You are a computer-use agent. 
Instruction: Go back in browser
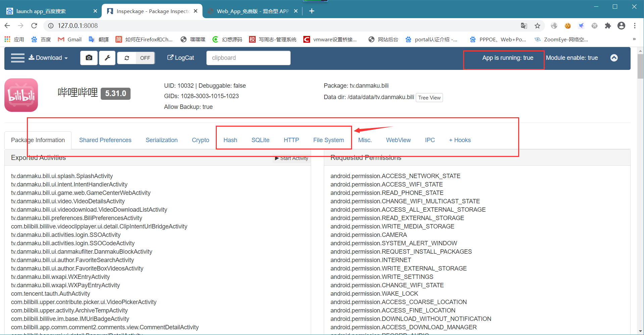(x=7, y=26)
